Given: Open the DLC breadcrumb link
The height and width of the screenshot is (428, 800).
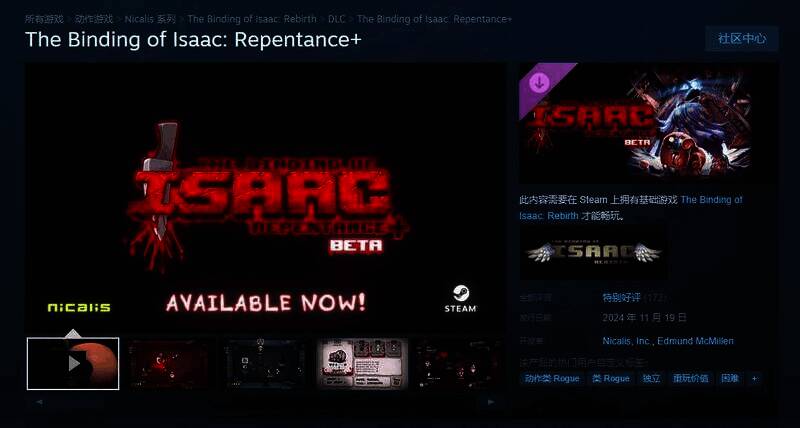Looking at the screenshot, I should click(x=336, y=19).
